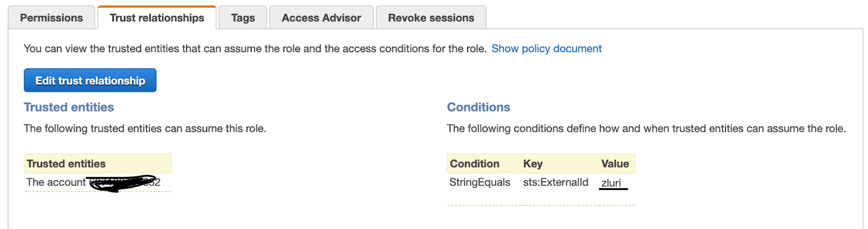Select the Value column header
The image size is (868, 229).
pos(615,163)
